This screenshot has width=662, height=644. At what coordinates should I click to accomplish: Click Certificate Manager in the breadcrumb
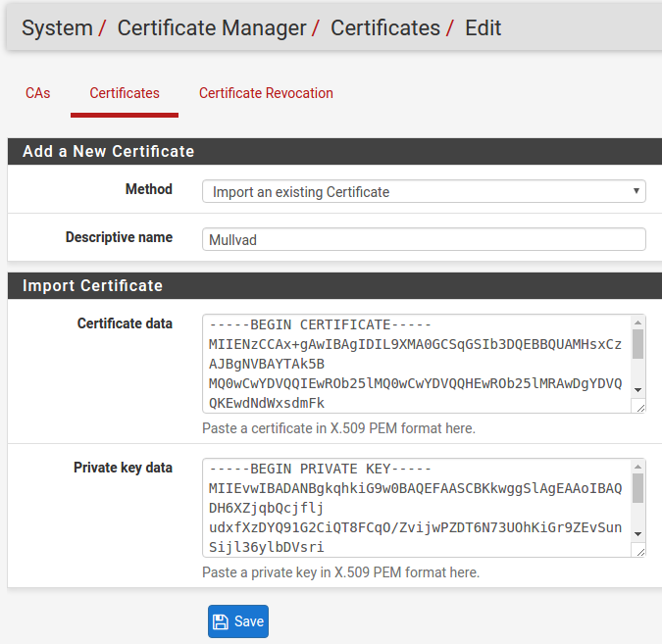[x=212, y=27]
